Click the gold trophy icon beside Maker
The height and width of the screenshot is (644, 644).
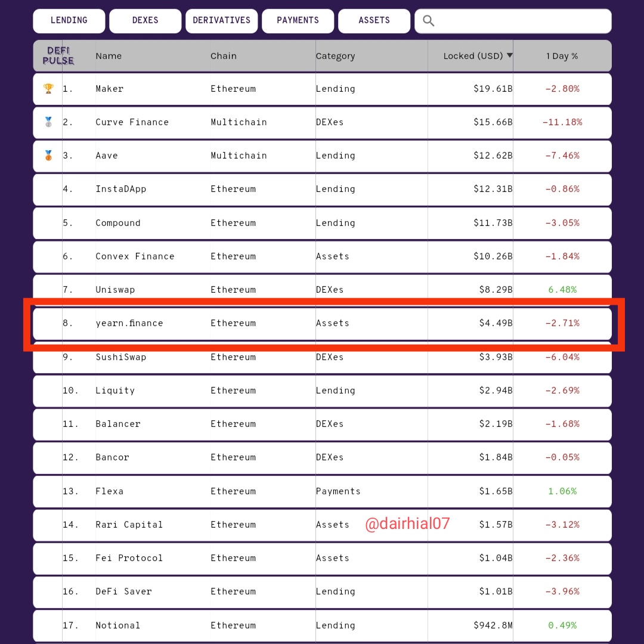(x=48, y=89)
